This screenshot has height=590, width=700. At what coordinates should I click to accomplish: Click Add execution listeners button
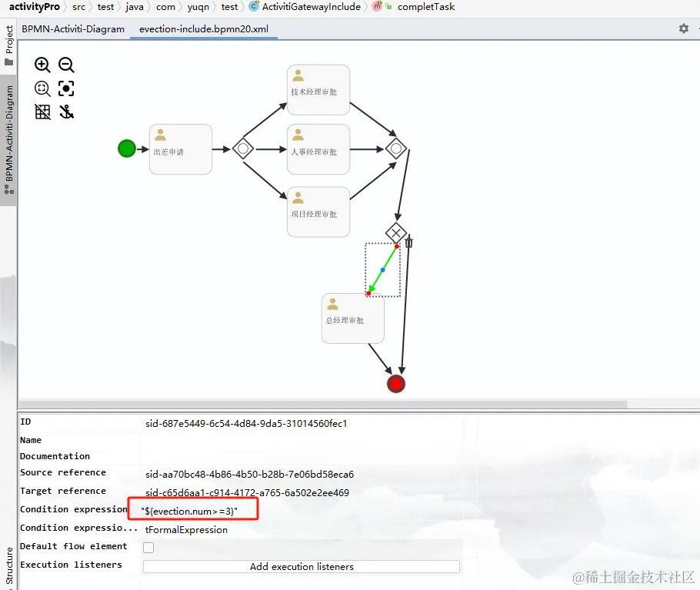click(x=302, y=566)
